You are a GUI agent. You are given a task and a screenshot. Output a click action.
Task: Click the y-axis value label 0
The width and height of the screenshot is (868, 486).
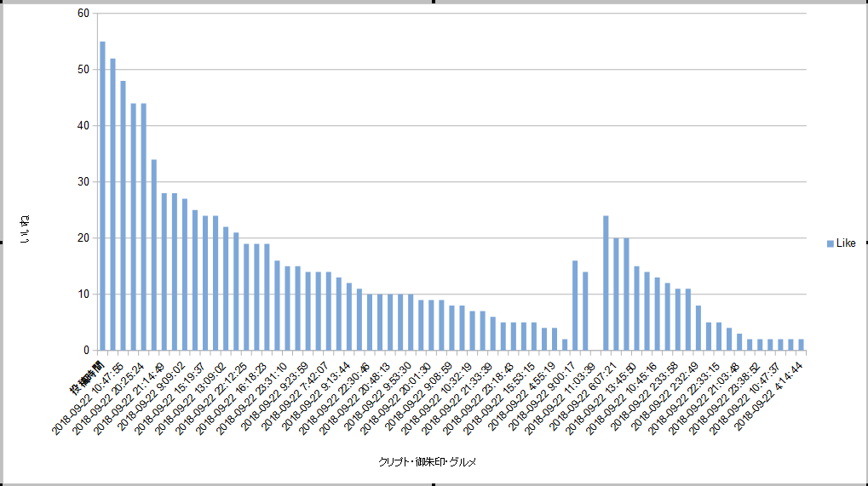tap(85, 350)
